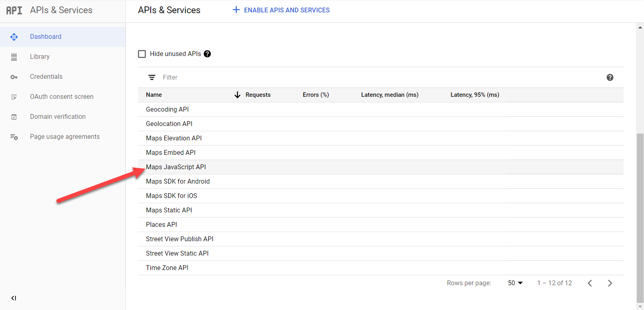This screenshot has height=310, width=644.
Task: Sort by Requests column header
Action: [x=258, y=95]
